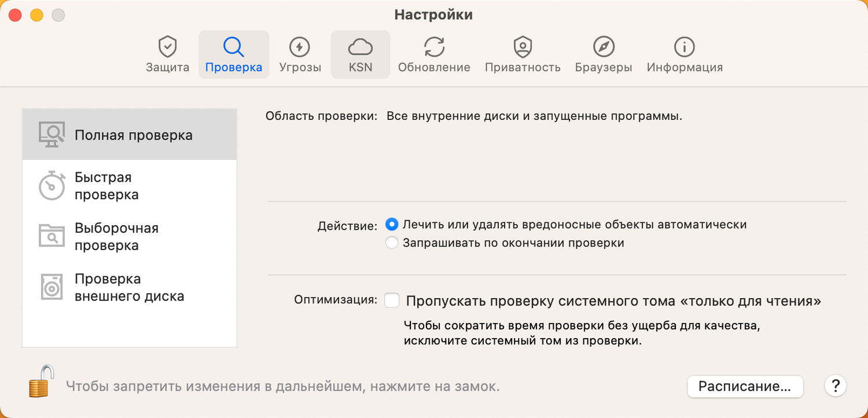Viewport: 868px width, 418px height.
Task: Click the Угрозы tab label
Action: [300, 67]
